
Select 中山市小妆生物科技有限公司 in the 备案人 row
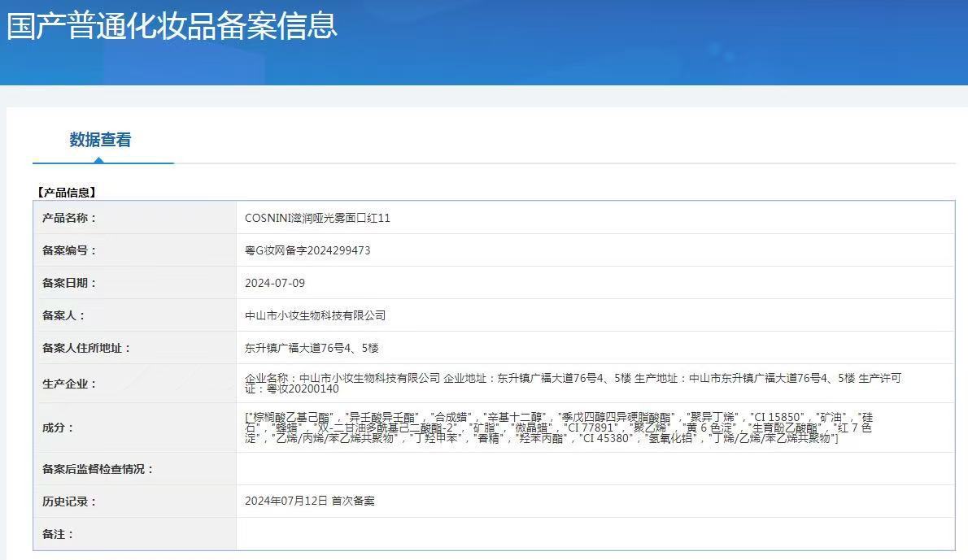click(x=315, y=316)
